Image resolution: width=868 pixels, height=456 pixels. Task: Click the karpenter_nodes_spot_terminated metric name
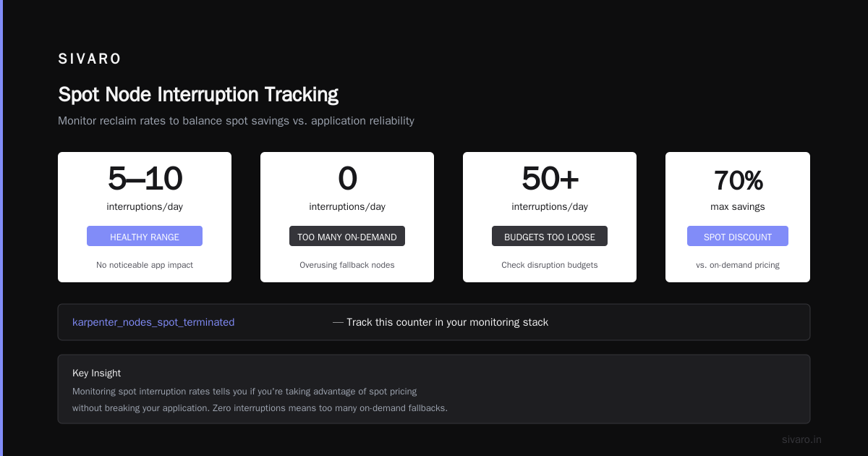pos(153,322)
